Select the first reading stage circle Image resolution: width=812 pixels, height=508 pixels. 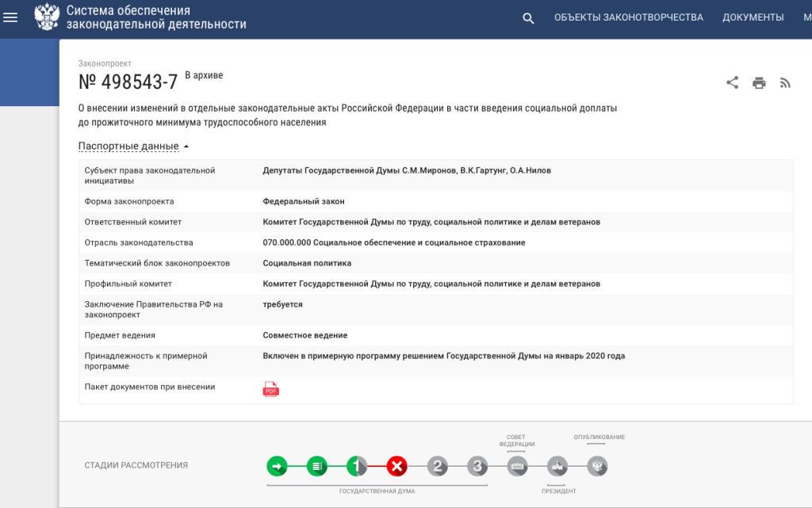pyautogui.click(x=357, y=466)
